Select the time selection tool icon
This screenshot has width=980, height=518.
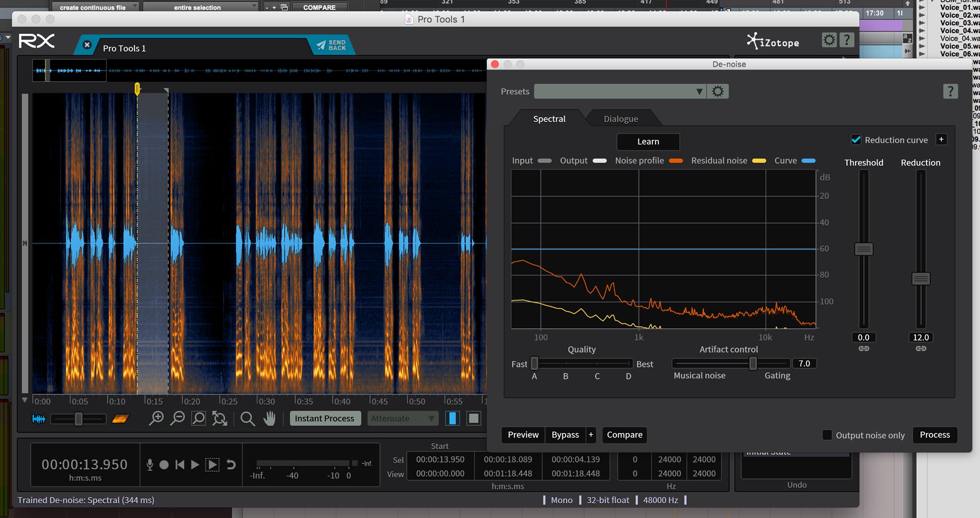[452, 419]
